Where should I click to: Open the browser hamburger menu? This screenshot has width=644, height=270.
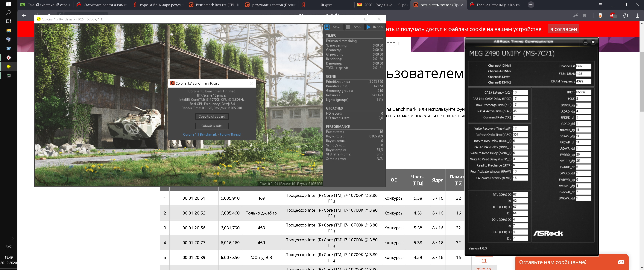pos(600,4)
